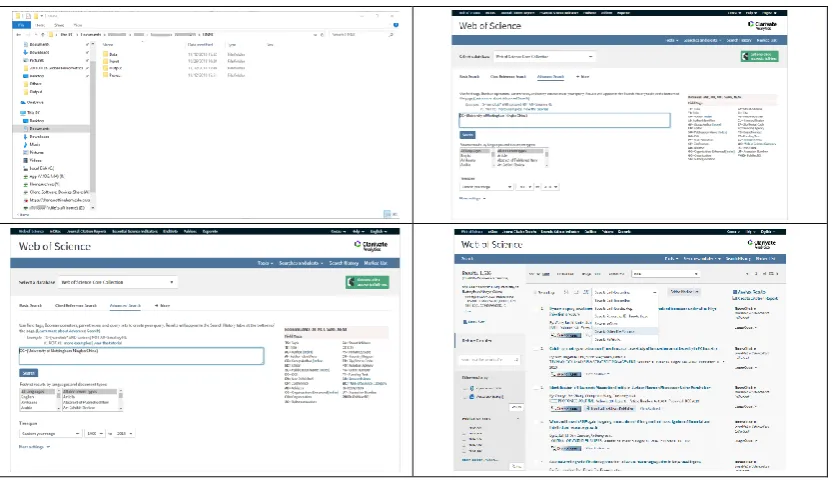Open the Sort by More dropdown on results page
The image size is (833, 480).
(x=665, y=274)
